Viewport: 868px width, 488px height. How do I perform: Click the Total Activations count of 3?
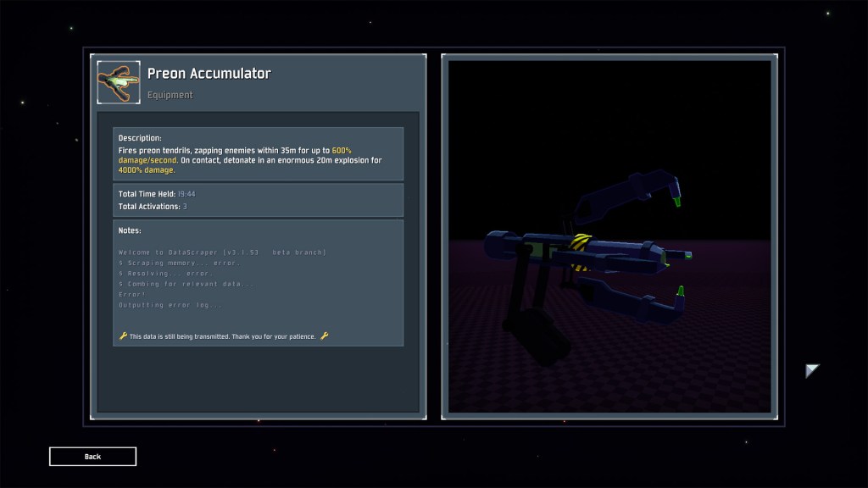(x=185, y=206)
